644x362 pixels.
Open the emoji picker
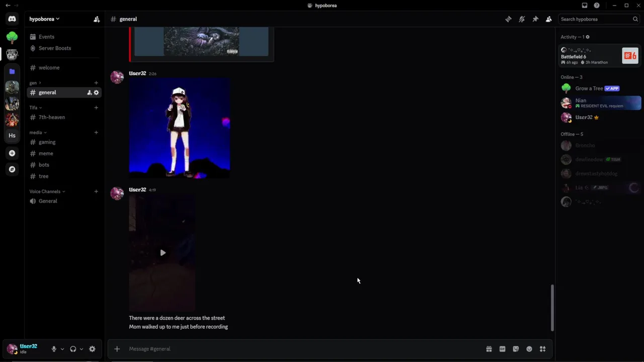529,349
